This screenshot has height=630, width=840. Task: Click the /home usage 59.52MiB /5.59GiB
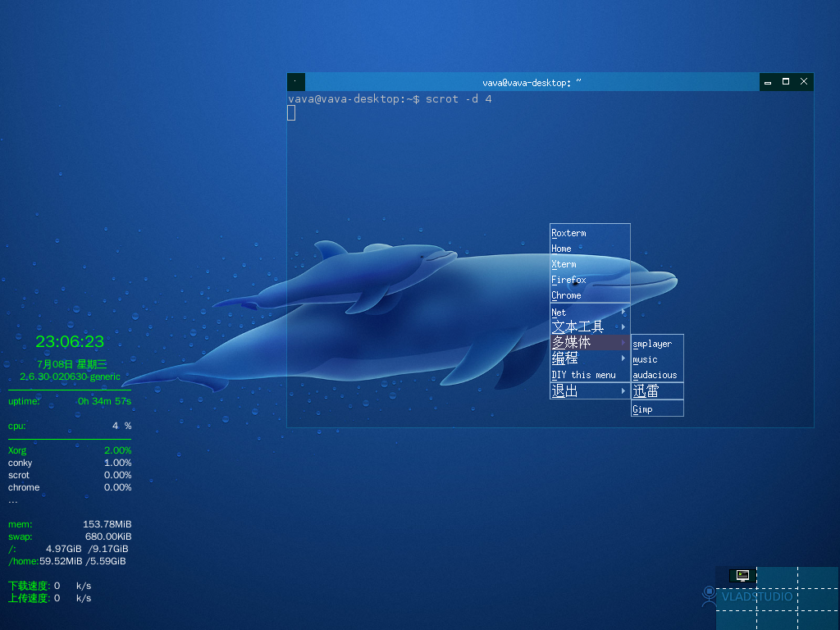83,561
